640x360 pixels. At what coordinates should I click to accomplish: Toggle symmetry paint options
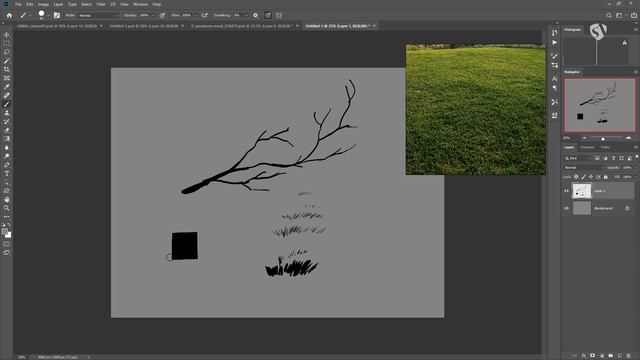click(279, 15)
